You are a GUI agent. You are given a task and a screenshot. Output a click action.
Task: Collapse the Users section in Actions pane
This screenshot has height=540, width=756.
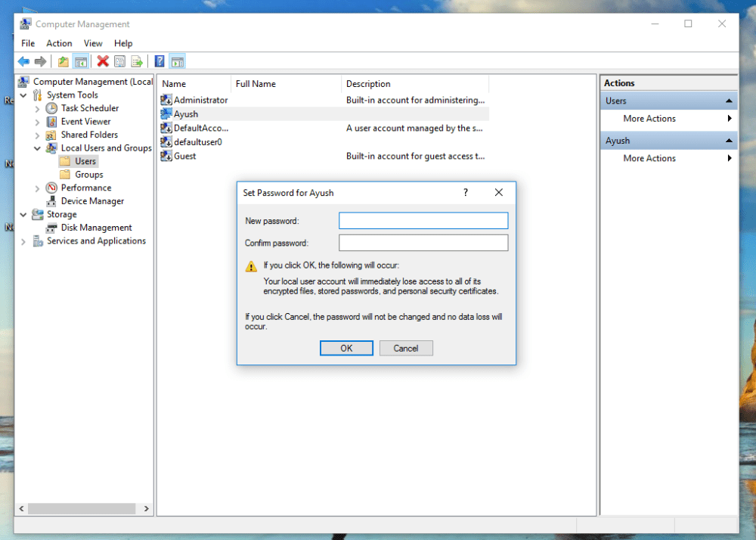[730, 101]
